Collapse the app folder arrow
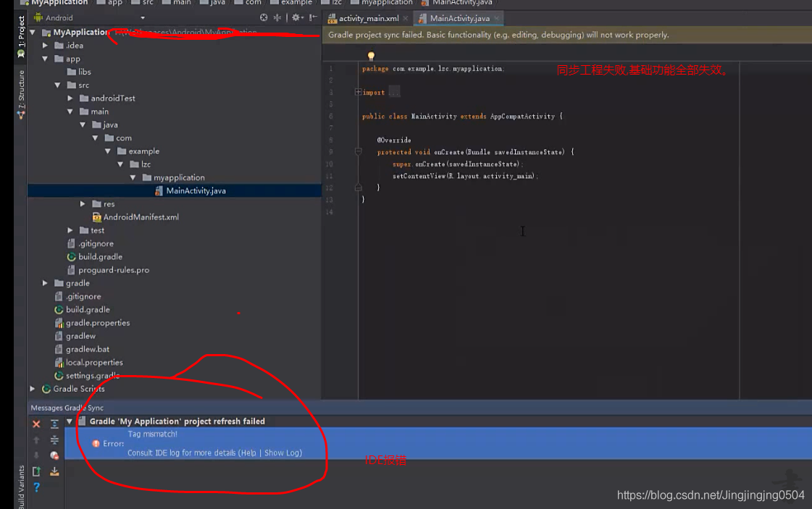The height and width of the screenshot is (509, 812). click(45, 59)
